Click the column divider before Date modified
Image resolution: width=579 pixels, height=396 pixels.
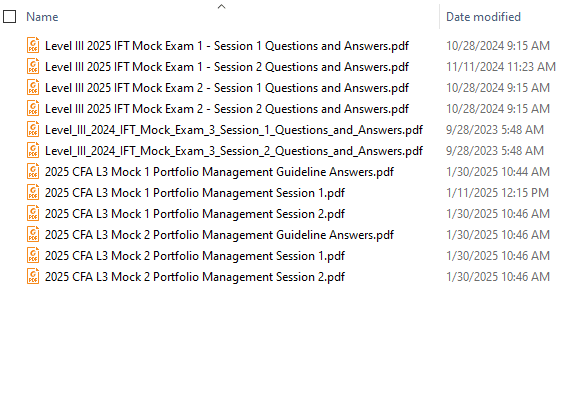[x=439, y=17]
